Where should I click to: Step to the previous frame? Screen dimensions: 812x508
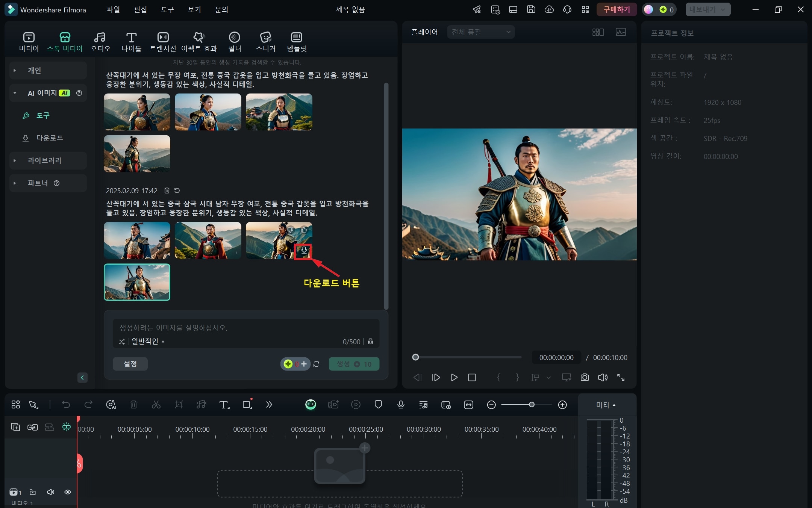[418, 378]
